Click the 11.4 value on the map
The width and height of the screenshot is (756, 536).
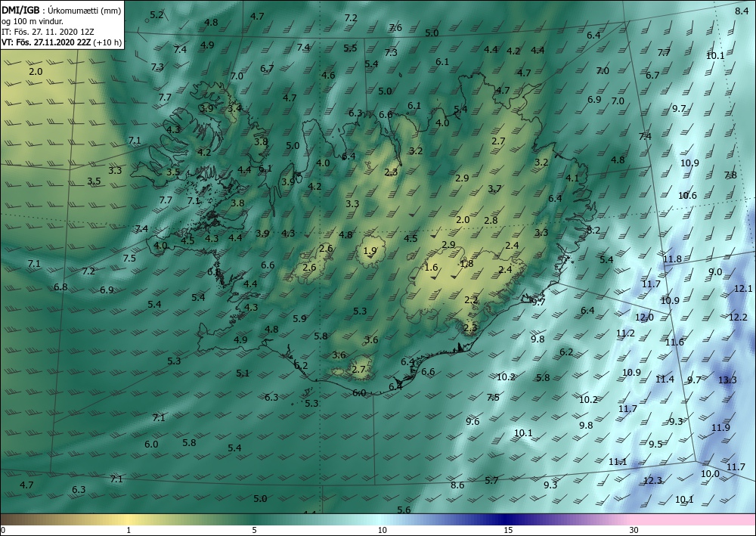point(665,380)
